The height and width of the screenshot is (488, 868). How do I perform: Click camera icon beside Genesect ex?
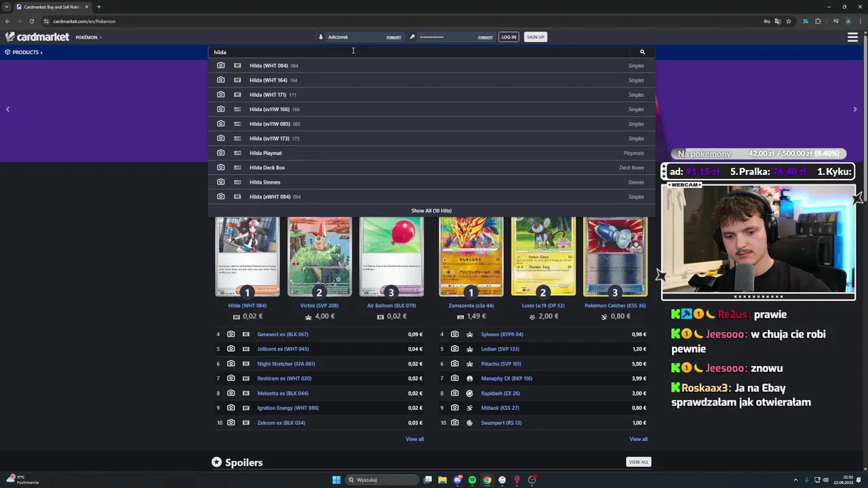coord(231,334)
